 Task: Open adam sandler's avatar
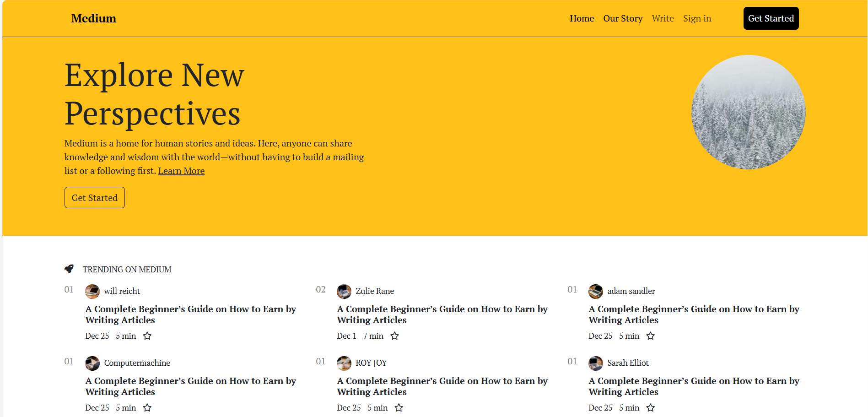tap(596, 292)
